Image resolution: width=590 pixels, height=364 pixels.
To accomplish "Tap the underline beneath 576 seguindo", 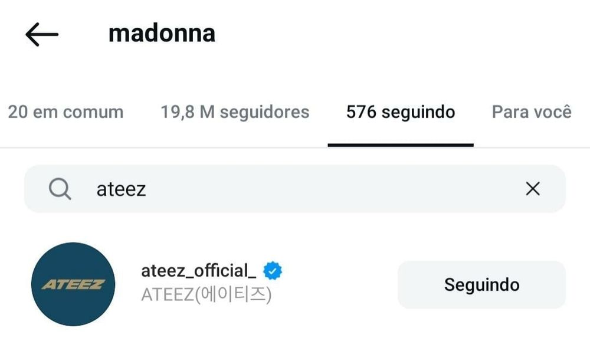I will pyautogui.click(x=401, y=145).
